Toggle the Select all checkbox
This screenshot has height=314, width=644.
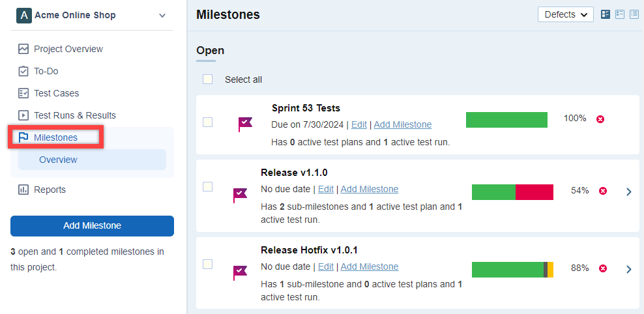point(208,79)
